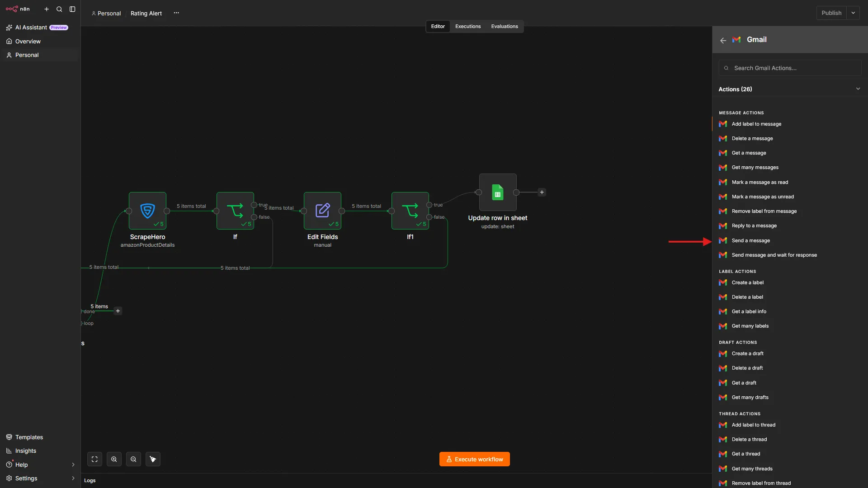Click the Execute workflow button

474,459
